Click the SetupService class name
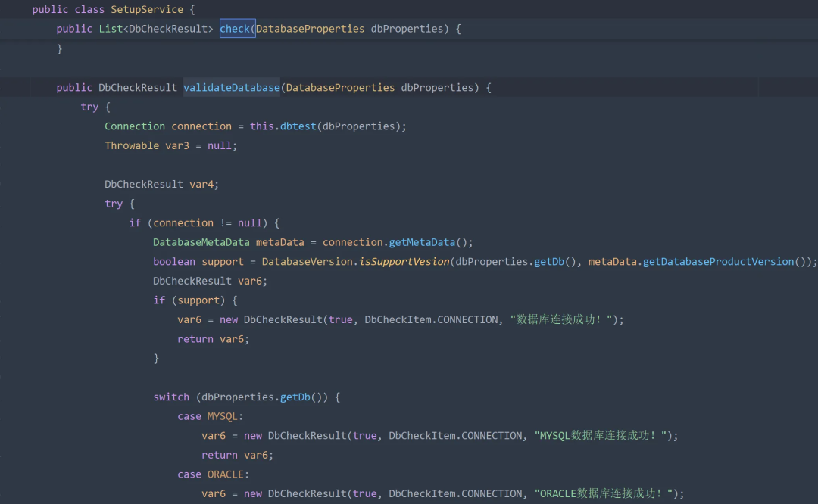This screenshot has height=504, width=818. tap(147, 9)
